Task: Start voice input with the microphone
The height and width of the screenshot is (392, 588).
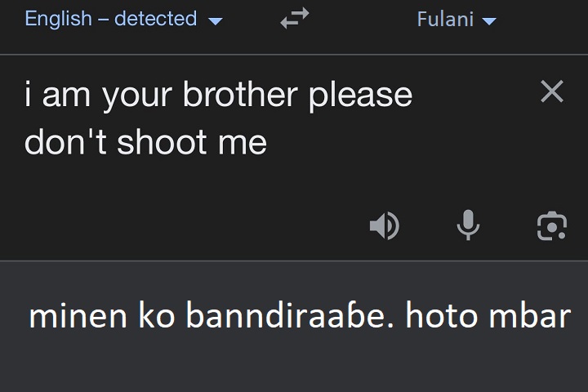Action: pyautogui.click(x=468, y=225)
